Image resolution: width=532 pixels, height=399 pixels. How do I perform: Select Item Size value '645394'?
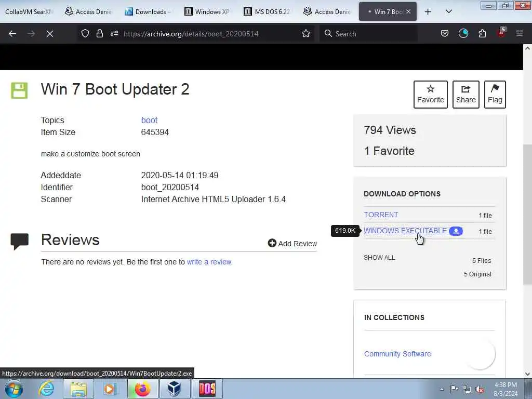coord(155,132)
